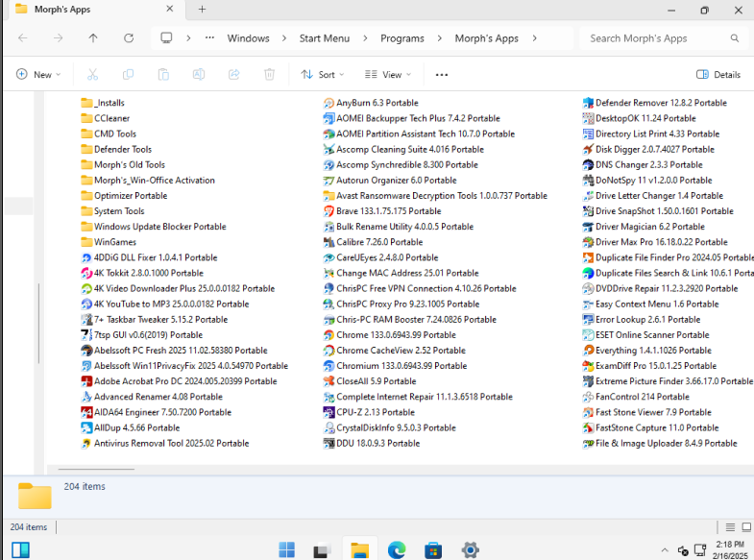Expand the chevron after Start Menu
Image resolution: width=754 pixels, height=560 pixels.
point(365,38)
